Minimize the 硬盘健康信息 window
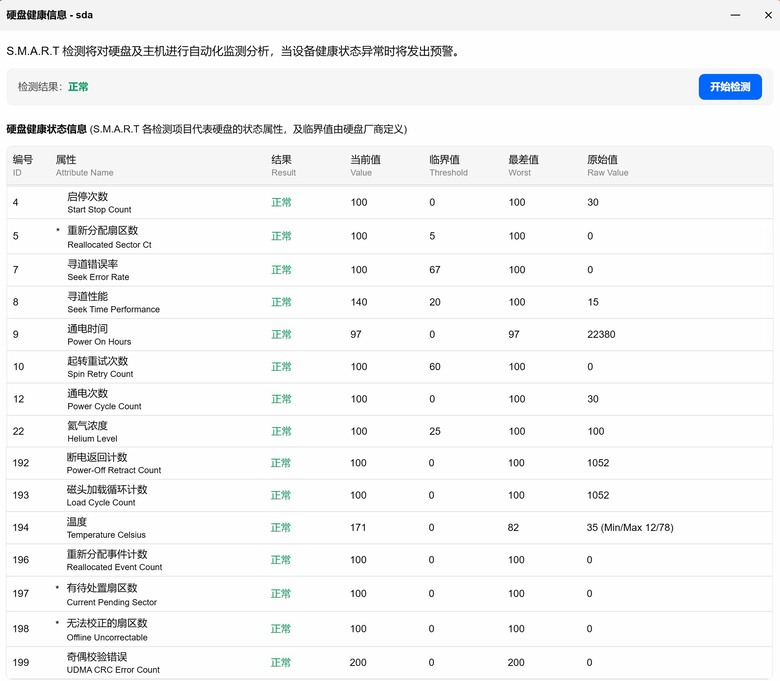The width and height of the screenshot is (780, 681). 735,15
